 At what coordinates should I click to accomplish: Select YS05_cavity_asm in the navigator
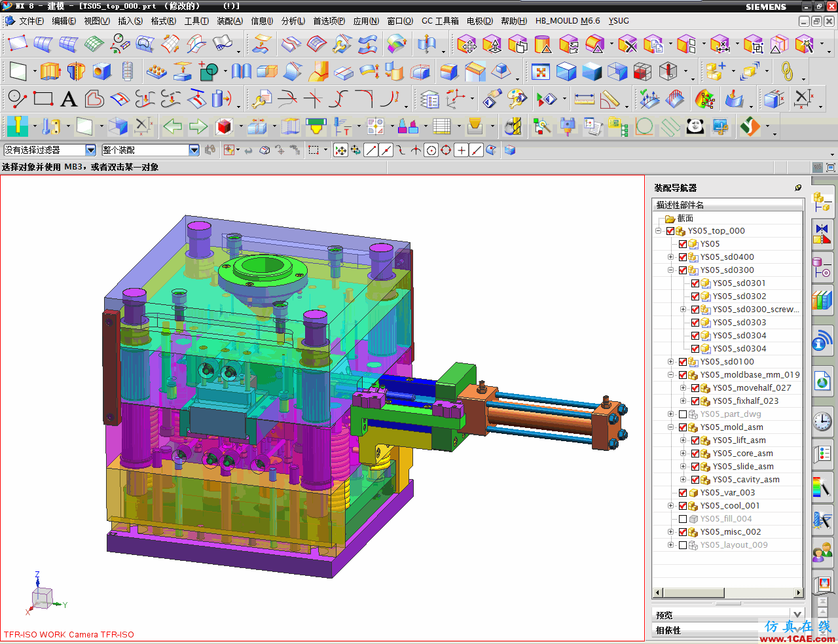[746, 480]
